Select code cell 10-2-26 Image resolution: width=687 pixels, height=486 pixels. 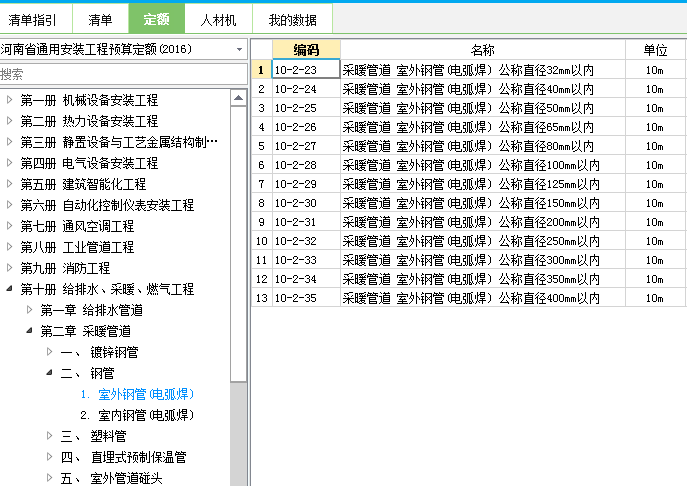click(306, 127)
